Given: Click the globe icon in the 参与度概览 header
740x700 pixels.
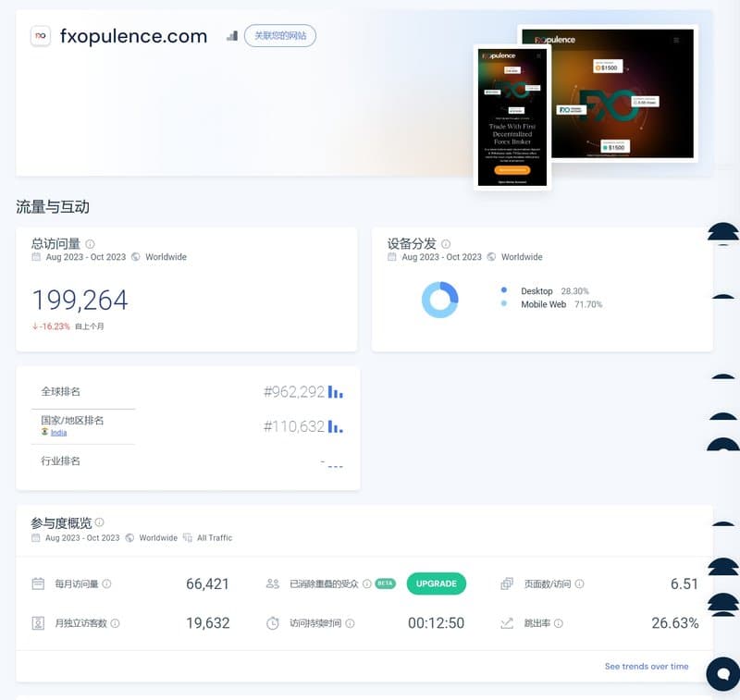Looking at the screenshot, I should pyautogui.click(x=129, y=538).
